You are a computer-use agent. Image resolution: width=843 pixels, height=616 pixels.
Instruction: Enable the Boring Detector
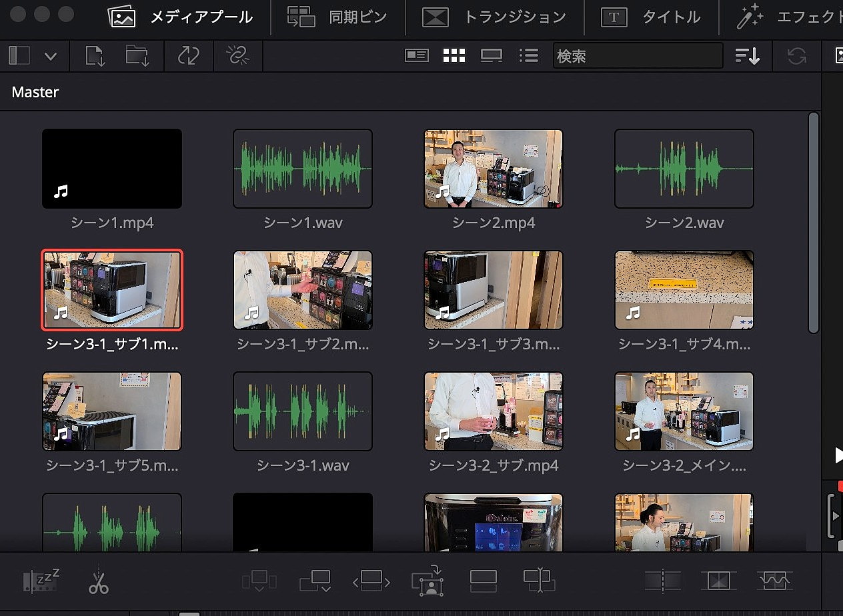[40, 580]
